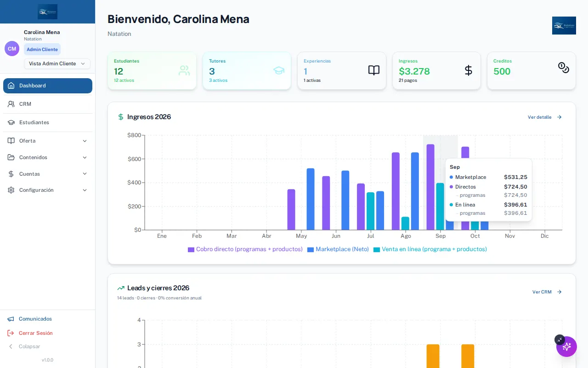
Task: Expand the Configuración menu chevron
Action: point(85,190)
